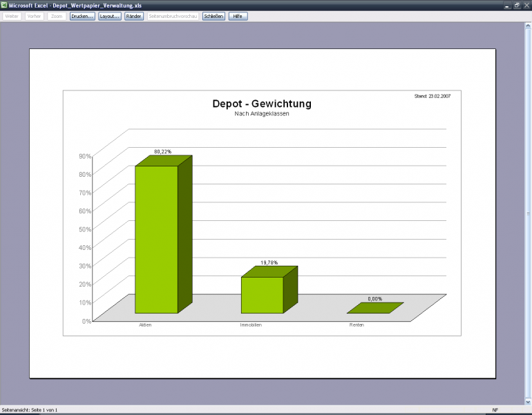Click the 70% axis value
The height and width of the screenshot is (415, 532).
pos(85,193)
